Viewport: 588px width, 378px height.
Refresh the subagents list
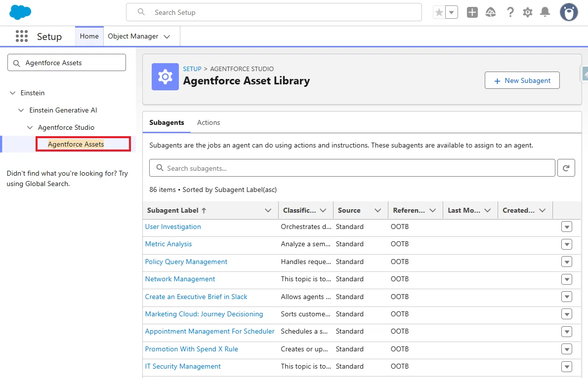coord(566,168)
